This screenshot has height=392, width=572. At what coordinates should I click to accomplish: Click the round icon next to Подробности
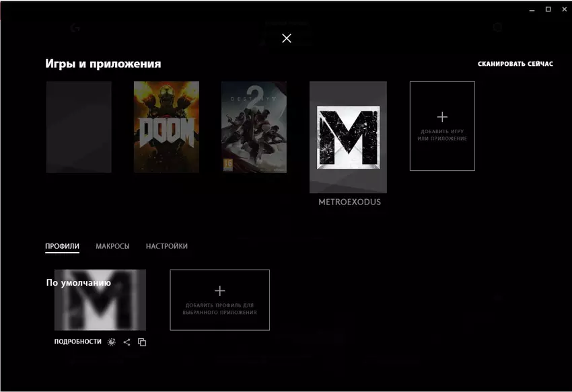click(112, 342)
